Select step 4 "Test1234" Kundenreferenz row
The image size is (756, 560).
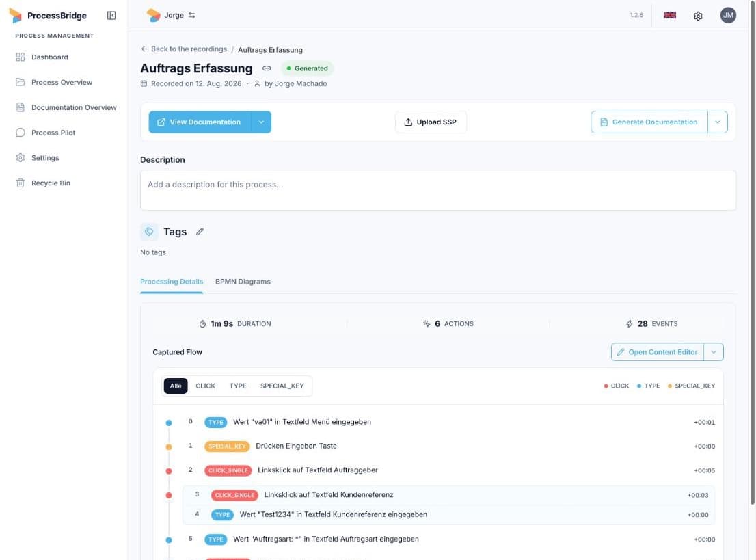tap(448, 515)
